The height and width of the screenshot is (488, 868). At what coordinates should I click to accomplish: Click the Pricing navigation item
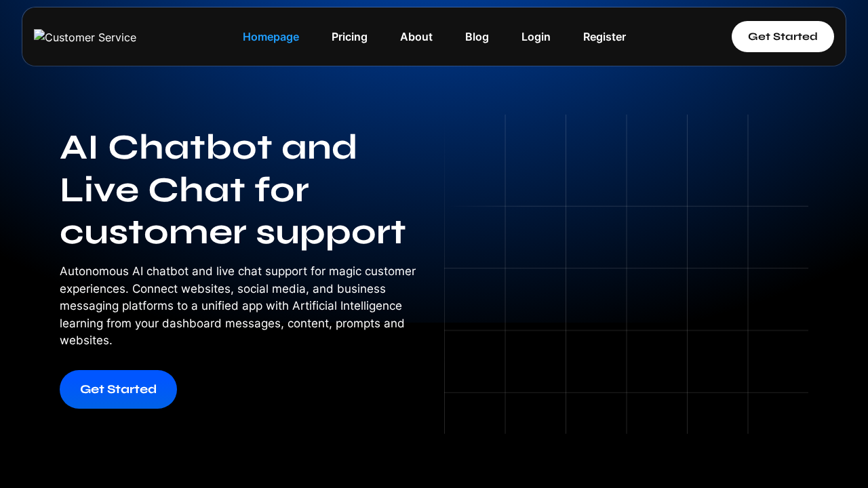click(x=349, y=37)
